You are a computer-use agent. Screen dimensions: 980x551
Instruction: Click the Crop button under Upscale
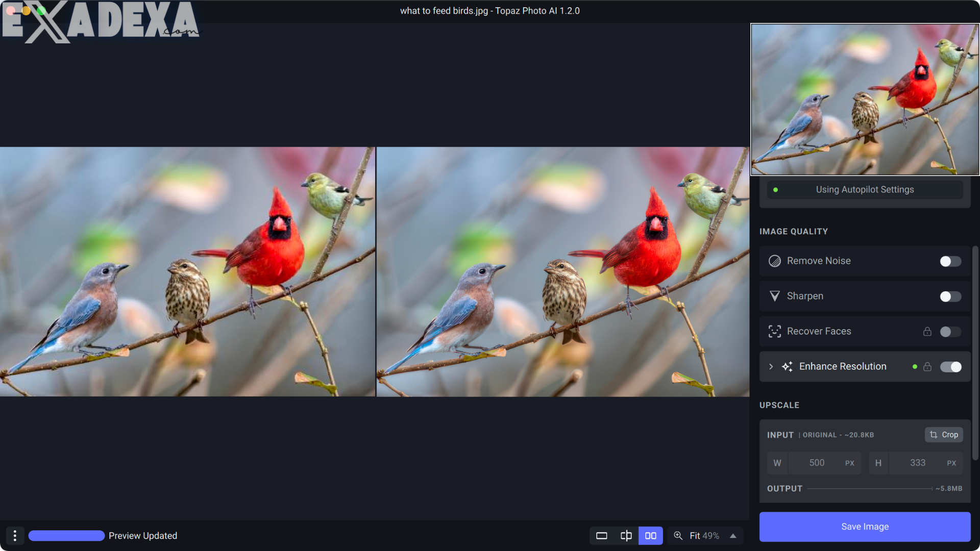pyautogui.click(x=943, y=435)
